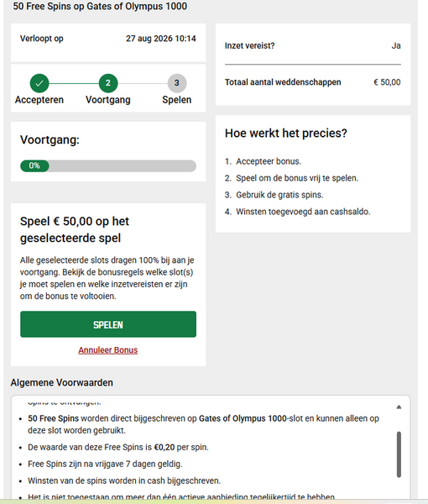Click the scroll-up arrow in Algemene Voorwaarden
428x504 pixels.
click(x=399, y=407)
